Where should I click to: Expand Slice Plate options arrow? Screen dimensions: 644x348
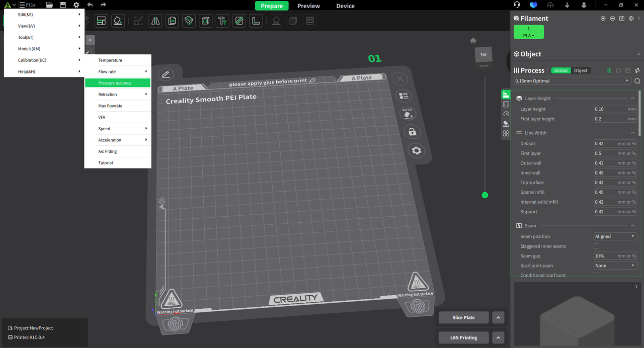click(x=498, y=318)
